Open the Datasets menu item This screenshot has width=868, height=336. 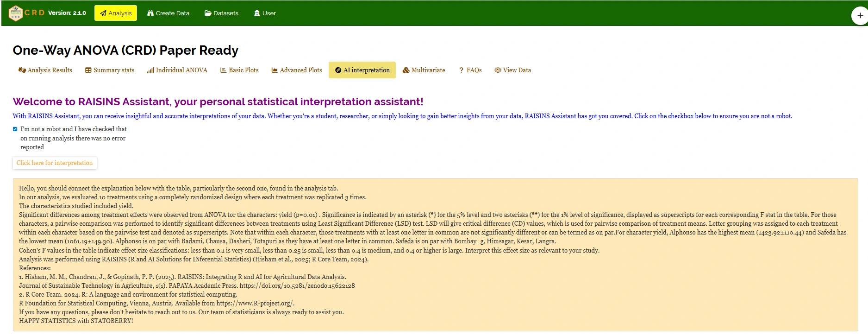221,13
